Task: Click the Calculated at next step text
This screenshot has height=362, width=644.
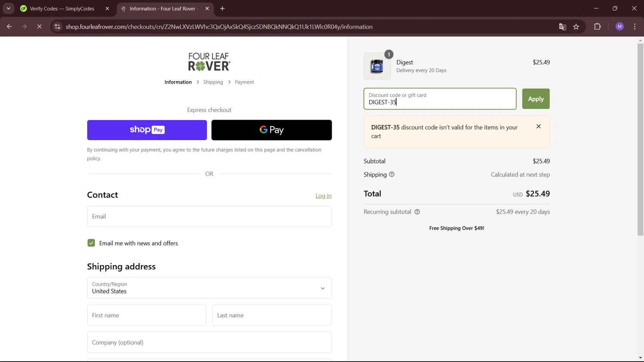Action: click(520, 175)
